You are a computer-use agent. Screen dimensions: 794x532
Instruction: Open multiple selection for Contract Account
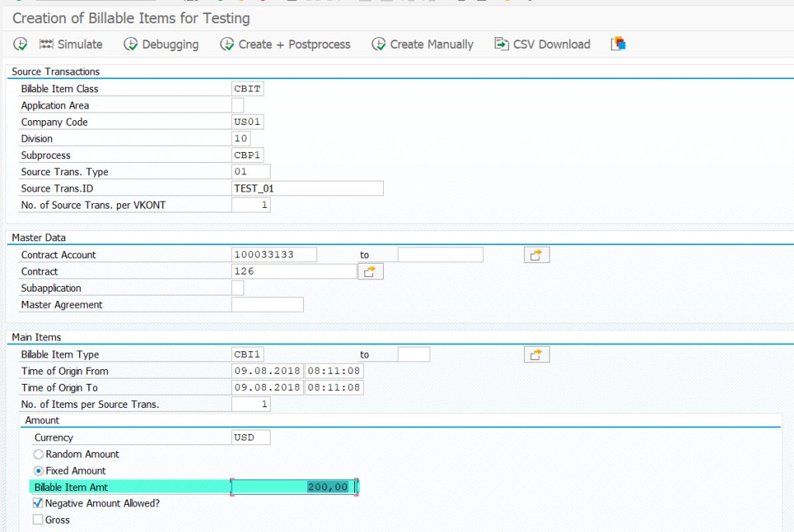536,254
